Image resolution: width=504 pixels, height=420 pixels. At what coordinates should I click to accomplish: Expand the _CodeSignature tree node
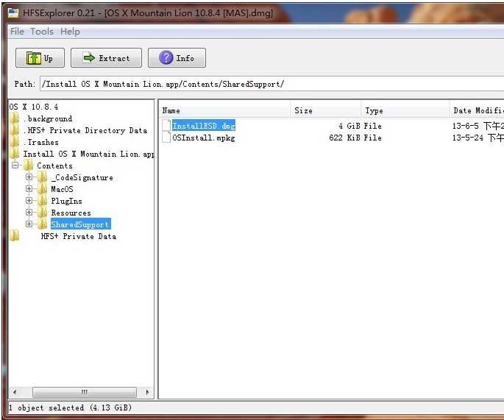(x=29, y=177)
